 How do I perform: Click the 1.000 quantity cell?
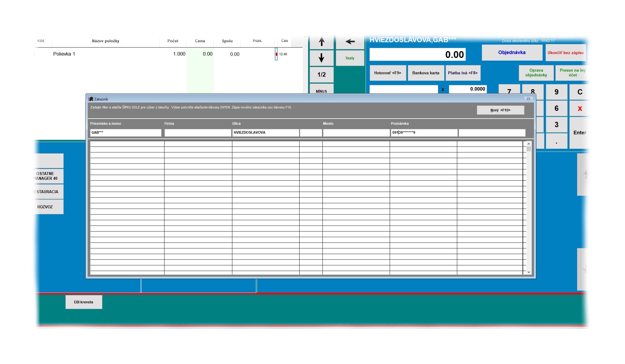pyautogui.click(x=173, y=54)
